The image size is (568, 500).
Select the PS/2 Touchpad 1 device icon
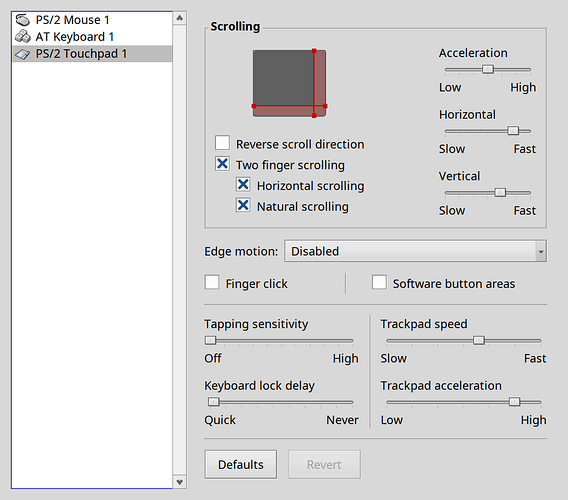pos(22,54)
